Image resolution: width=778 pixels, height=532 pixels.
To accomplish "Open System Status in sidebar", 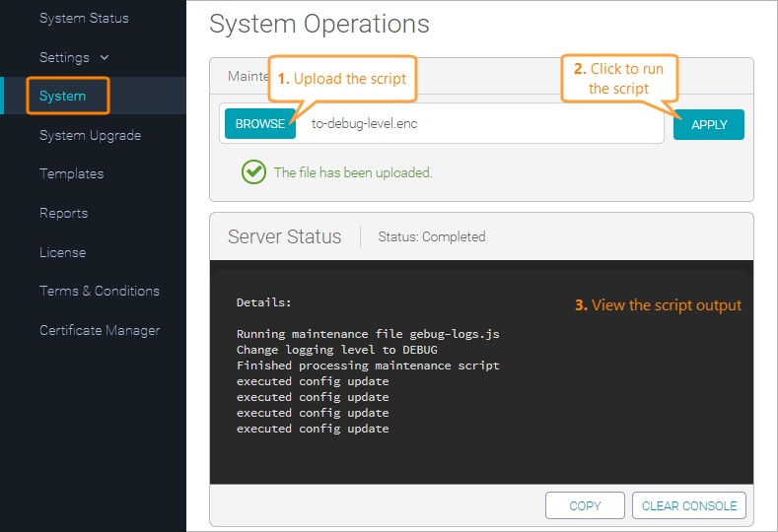I will [x=84, y=18].
